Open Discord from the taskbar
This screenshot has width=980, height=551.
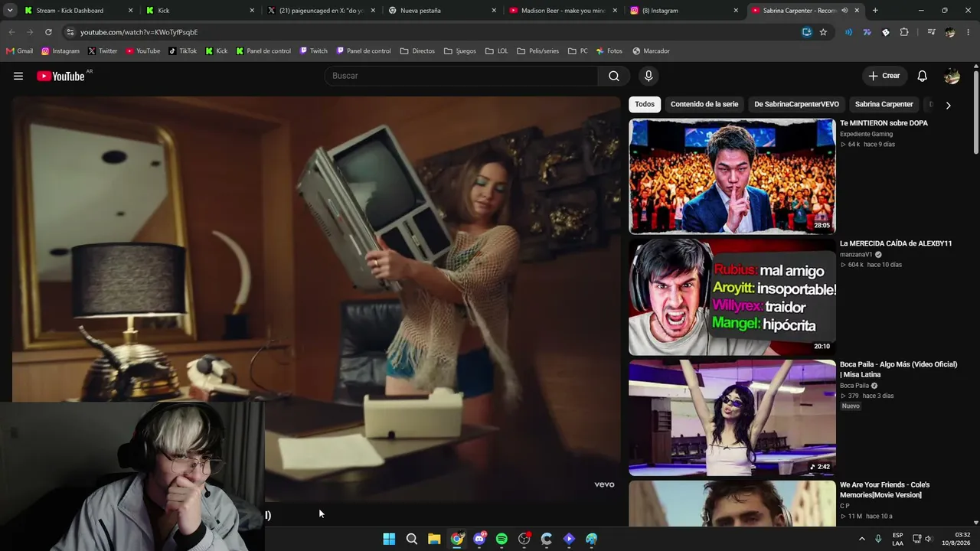pos(479,539)
